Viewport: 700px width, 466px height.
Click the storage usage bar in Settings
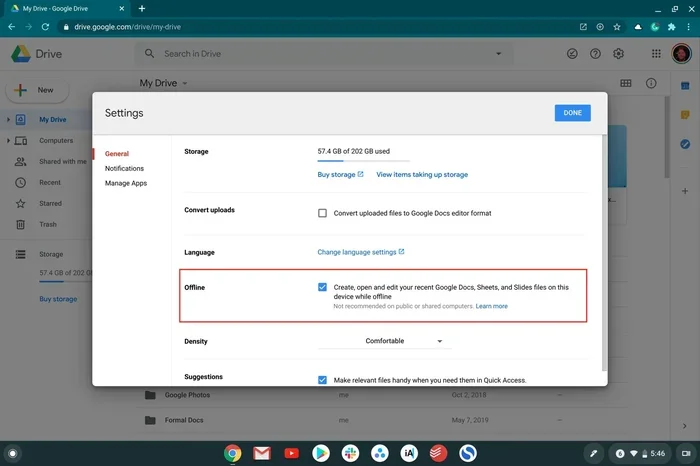(x=363, y=160)
